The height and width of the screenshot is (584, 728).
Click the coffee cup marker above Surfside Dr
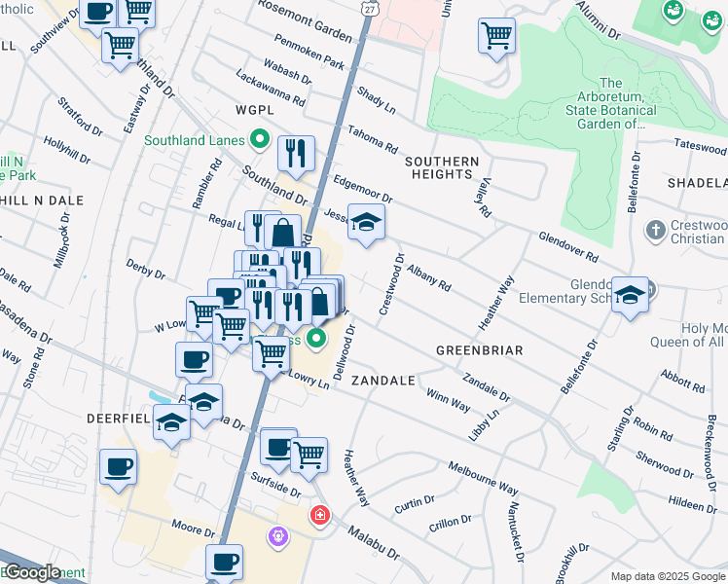(278, 447)
